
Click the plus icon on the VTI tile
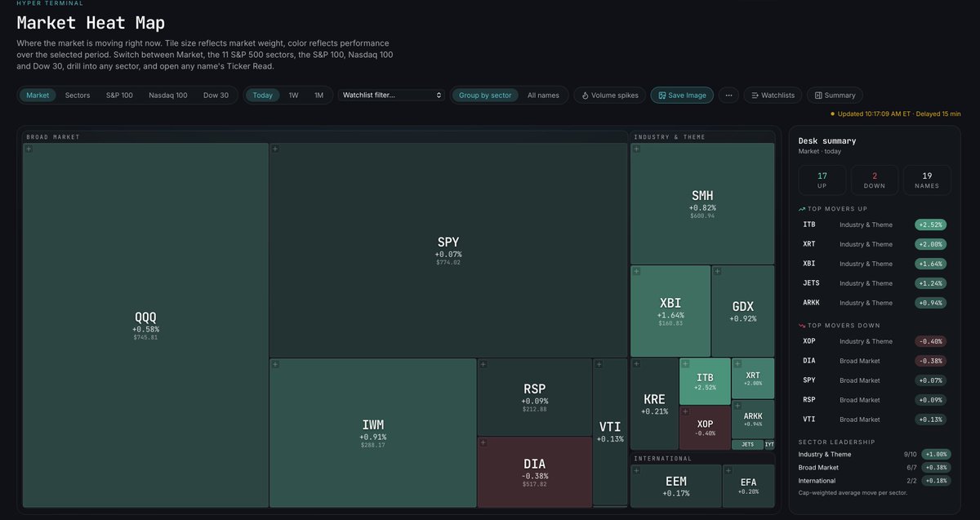599,364
